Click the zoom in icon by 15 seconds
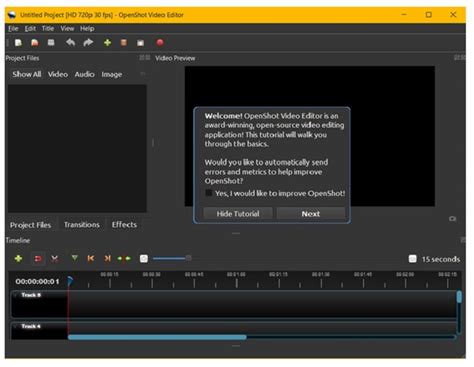The image size is (474, 367). click(413, 259)
